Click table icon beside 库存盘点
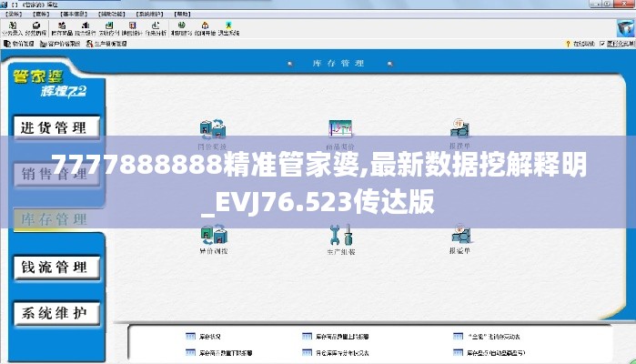Image resolution: width=636 pixels, height=364 pixels. pyautogui.click(x=458, y=353)
